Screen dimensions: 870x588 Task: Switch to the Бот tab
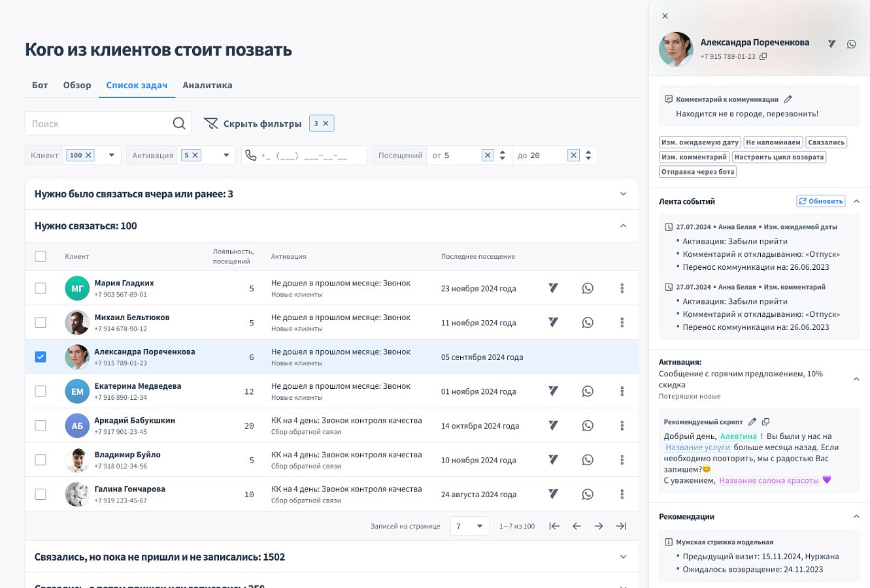[x=40, y=85]
